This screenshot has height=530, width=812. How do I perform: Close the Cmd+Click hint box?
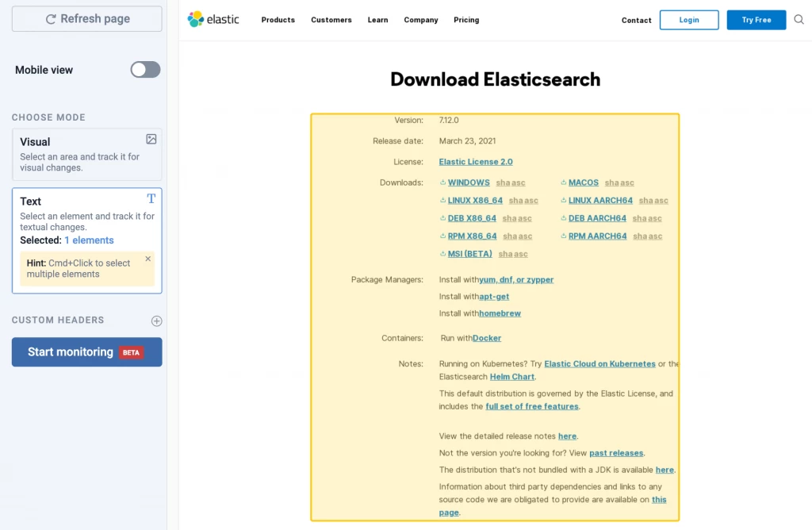(148, 259)
